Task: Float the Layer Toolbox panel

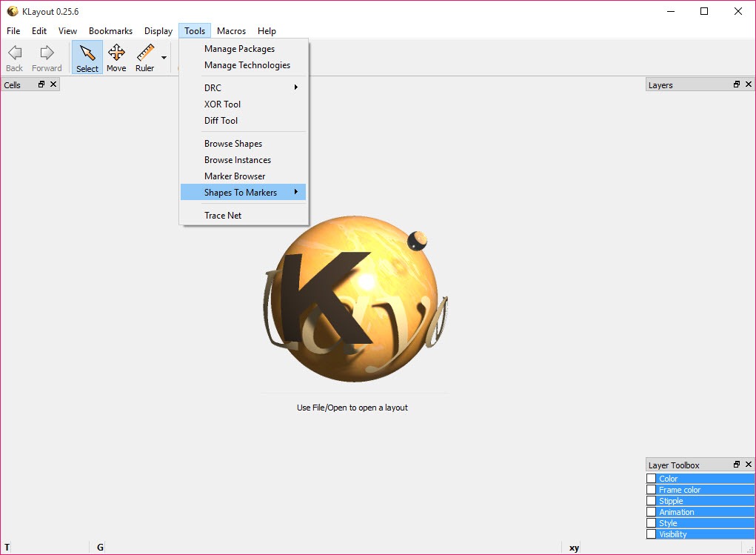Action: pyautogui.click(x=737, y=465)
